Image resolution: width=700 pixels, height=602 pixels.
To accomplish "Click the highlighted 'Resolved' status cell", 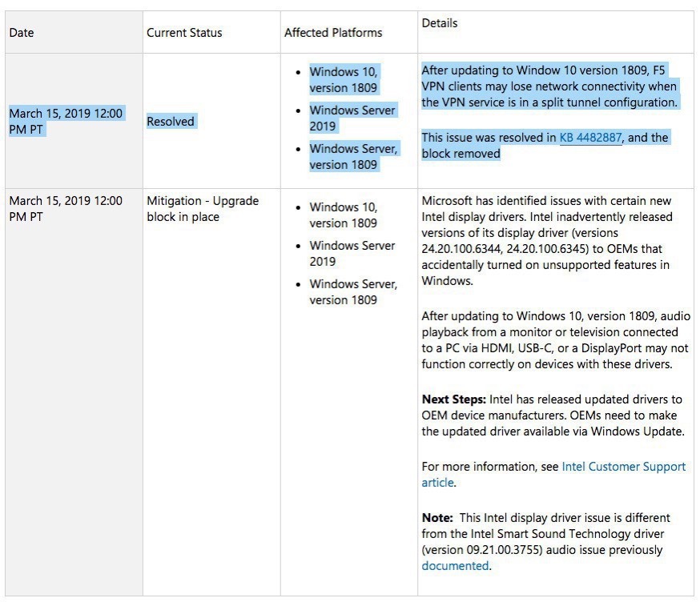I will (171, 122).
